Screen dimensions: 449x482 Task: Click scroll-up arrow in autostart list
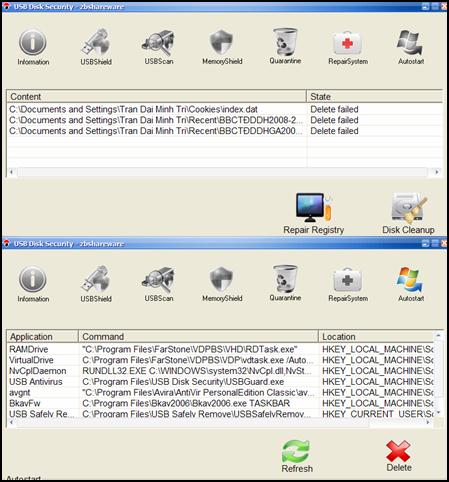[x=438, y=335]
